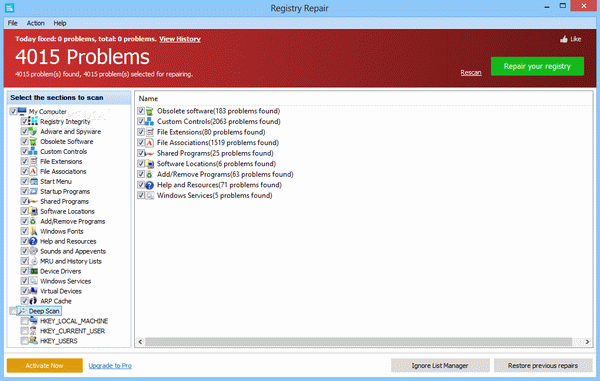This screenshot has height=381, width=600.
Task: Select the Obsolete software trash bin icon in results
Action: point(150,111)
